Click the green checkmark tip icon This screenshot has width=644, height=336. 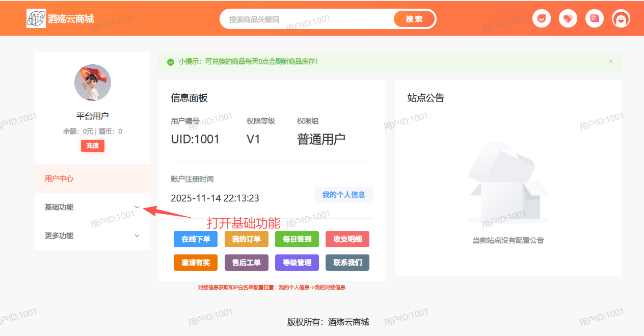[x=171, y=62]
